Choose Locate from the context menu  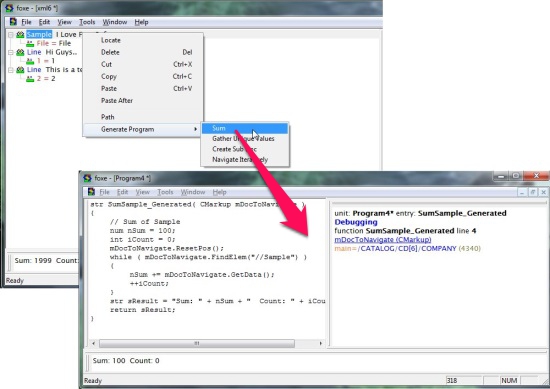pos(111,40)
